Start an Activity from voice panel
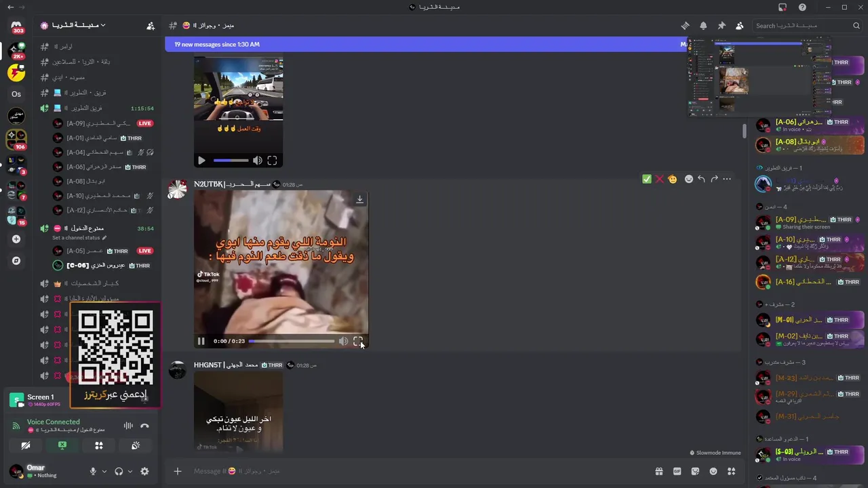 99,445
